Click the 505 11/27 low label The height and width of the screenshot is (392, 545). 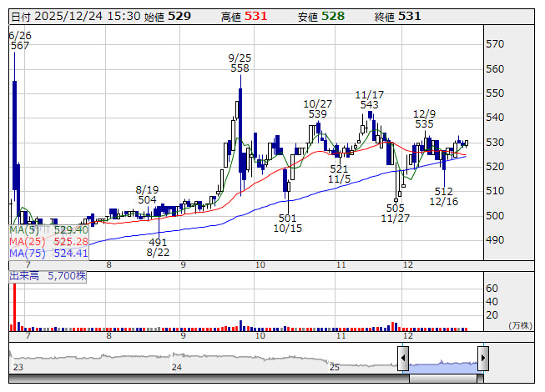[396, 214]
